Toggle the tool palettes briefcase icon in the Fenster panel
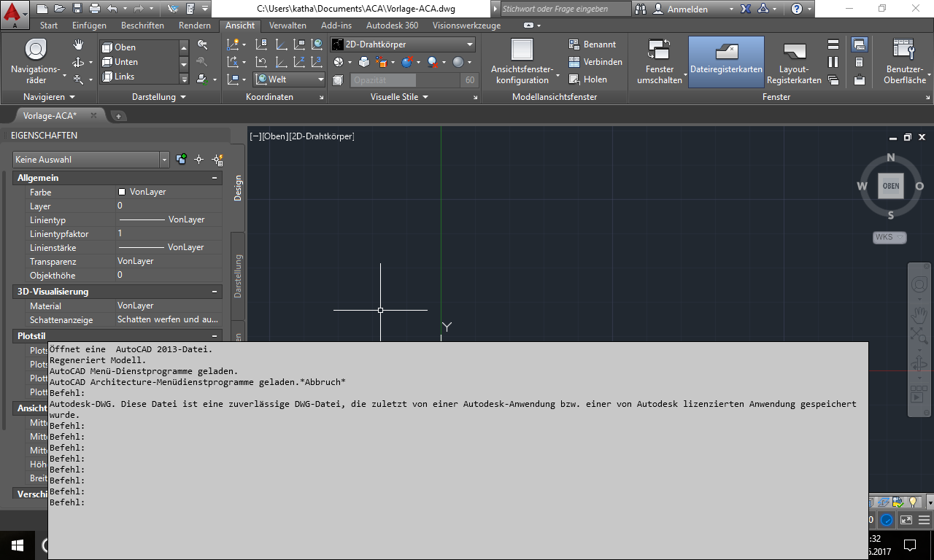 click(x=860, y=79)
